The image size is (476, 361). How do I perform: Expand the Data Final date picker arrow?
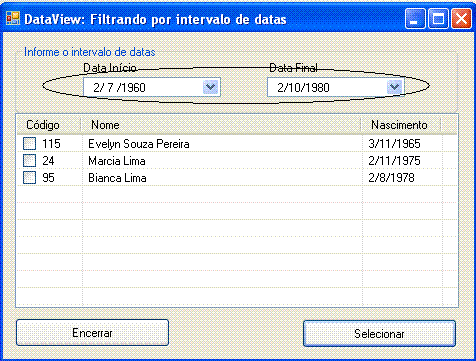[x=394, y=87]
